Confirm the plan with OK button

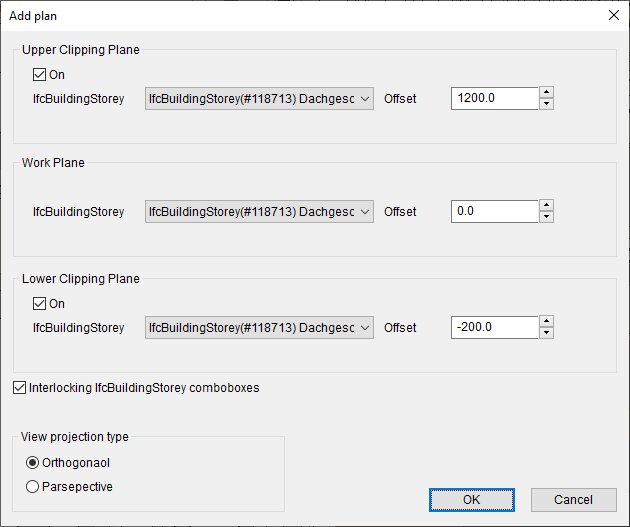pos(472,500)
